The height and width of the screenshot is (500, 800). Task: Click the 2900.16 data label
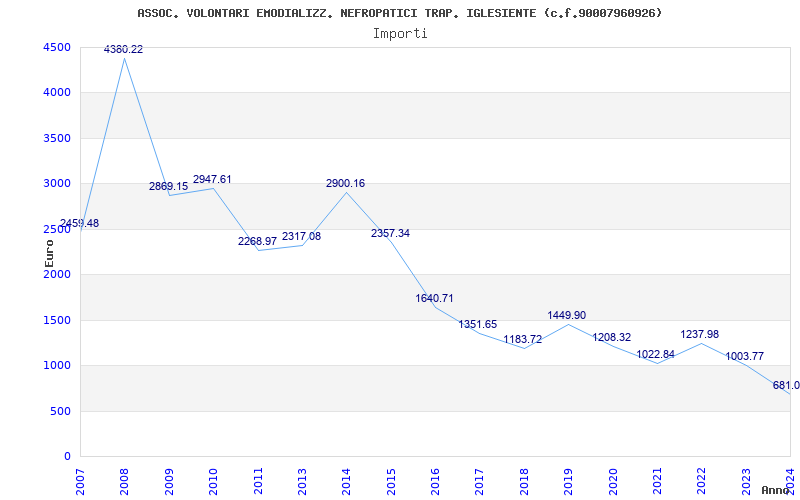[x=345, y=184]
